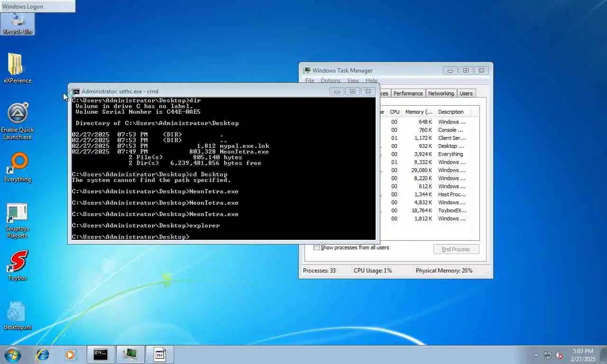Launch Internet Explorer from the taskbar
This screenshot has width=607, height=364.
43,355
